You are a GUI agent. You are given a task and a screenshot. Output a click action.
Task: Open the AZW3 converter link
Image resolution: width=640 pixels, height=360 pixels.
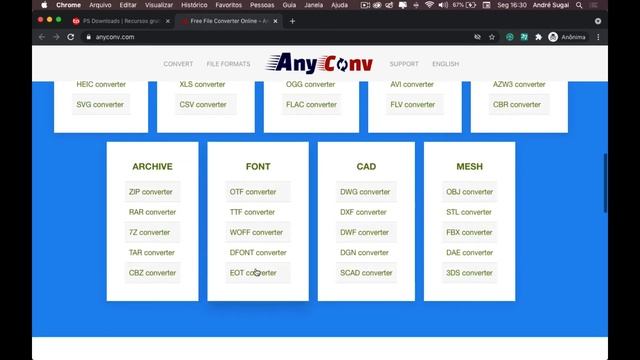519,84
